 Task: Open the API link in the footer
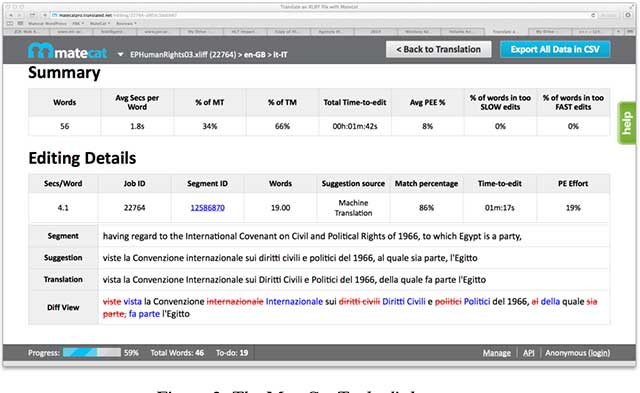(x=528, y=353)
